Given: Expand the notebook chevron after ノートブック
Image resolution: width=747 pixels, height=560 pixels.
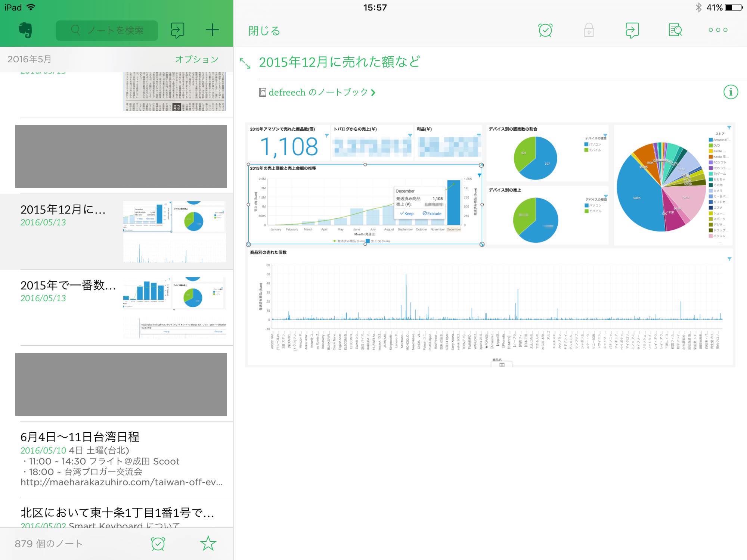Looking at the screenshot, I should pos(373,93).
